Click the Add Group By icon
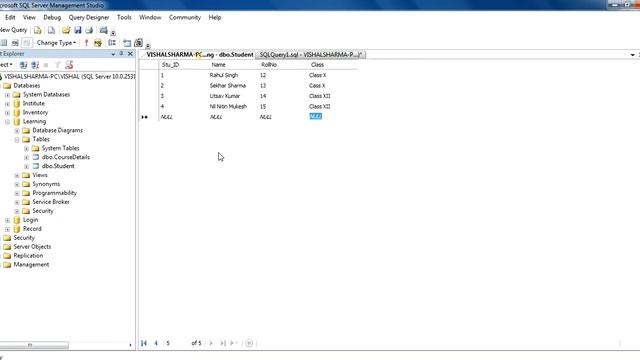The width and height of the screenshot is (640, 360). coord(112,42)
